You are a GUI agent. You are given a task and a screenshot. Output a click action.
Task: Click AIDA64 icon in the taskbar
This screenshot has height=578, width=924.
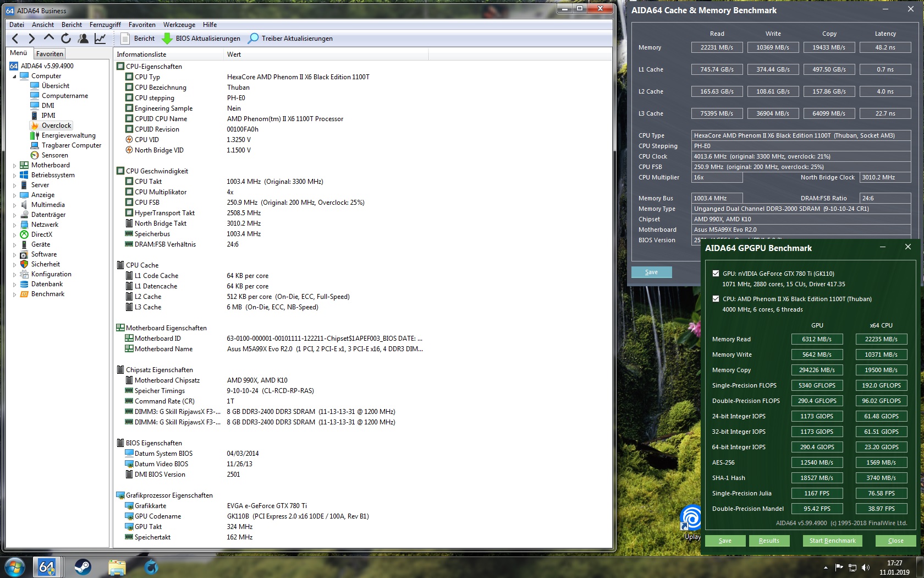coord(47,567)
